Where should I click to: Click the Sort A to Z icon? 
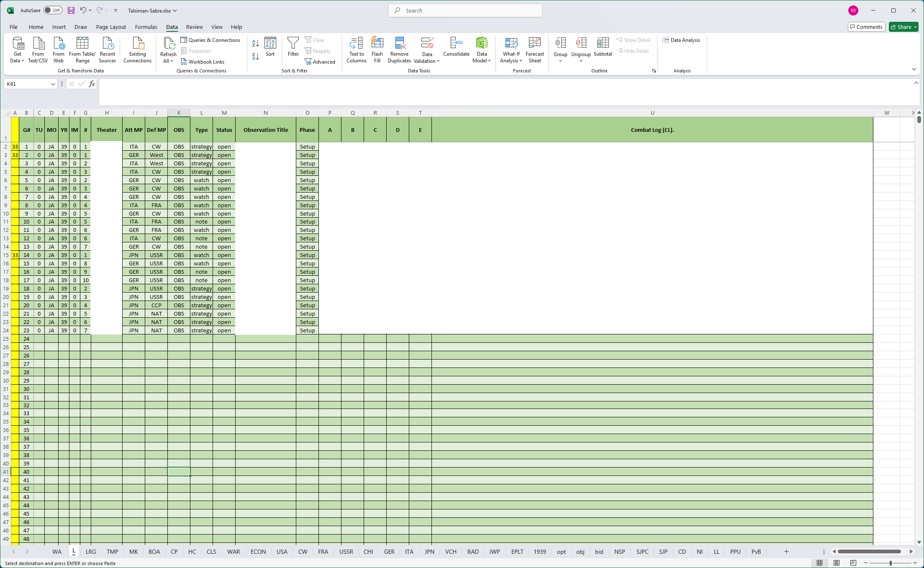click(255, 43)
